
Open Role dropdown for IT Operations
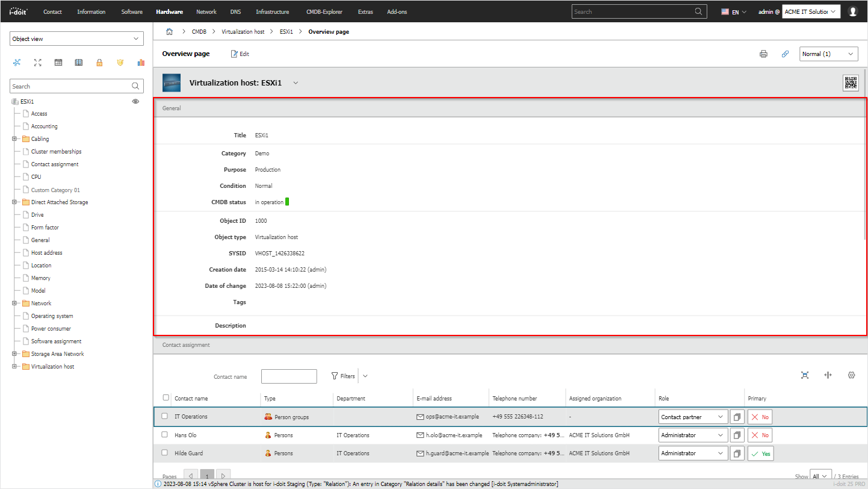pyautogui.click(x=693, y=417)
